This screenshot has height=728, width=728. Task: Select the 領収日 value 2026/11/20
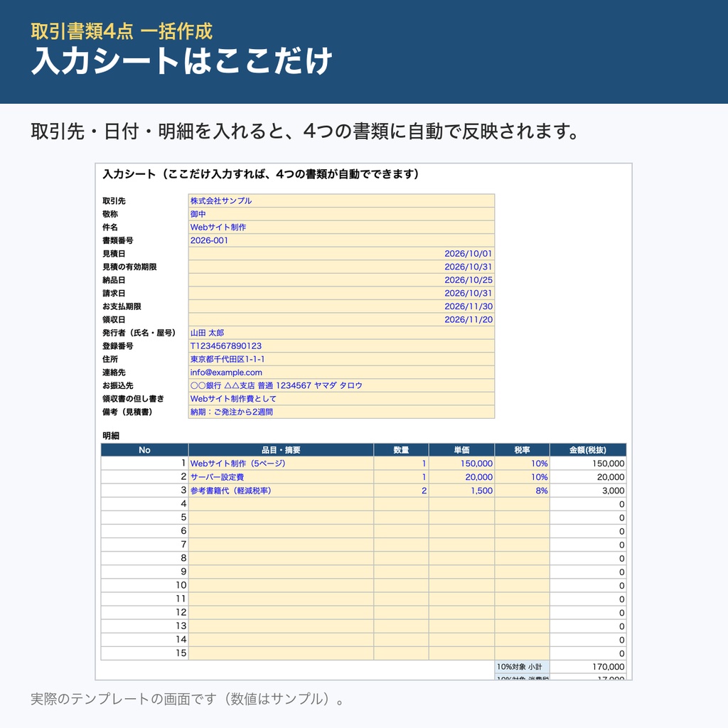(x=341, y=319)
